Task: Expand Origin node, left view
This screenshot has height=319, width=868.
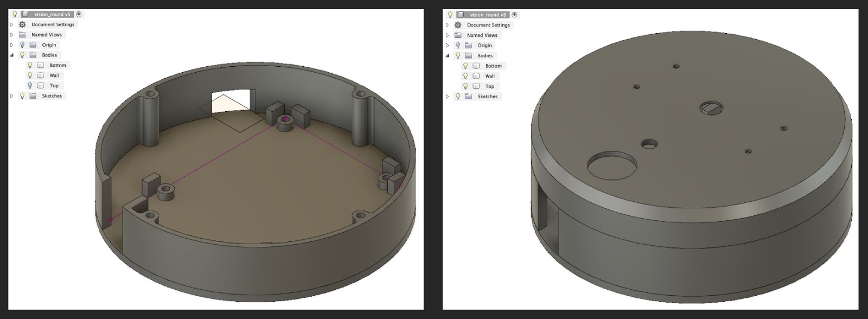Action: pos(12,45)
